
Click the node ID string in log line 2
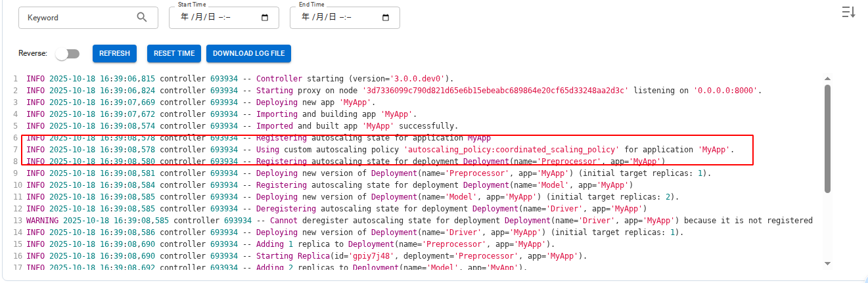495,91
